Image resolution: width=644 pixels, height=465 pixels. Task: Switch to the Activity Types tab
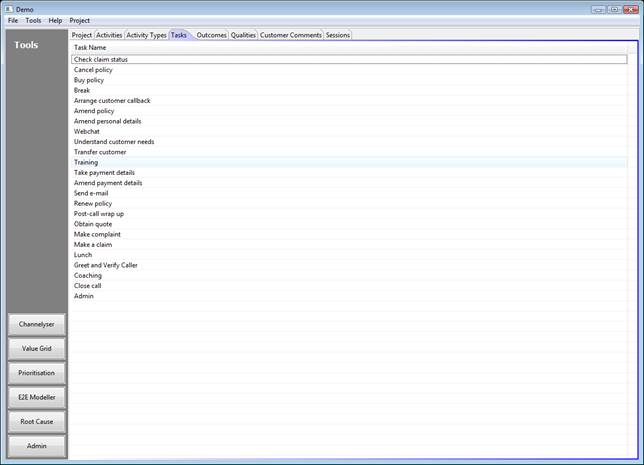tap(146, 35)
